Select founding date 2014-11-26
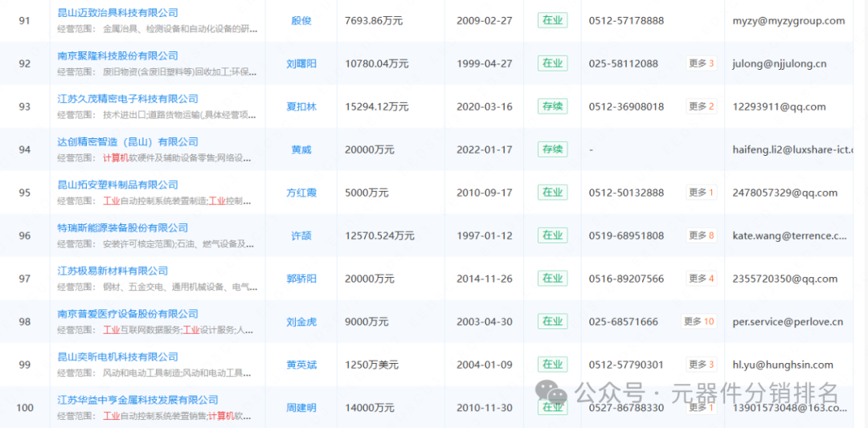The width and height of the screenshot is (868, 428). point(485,279)
